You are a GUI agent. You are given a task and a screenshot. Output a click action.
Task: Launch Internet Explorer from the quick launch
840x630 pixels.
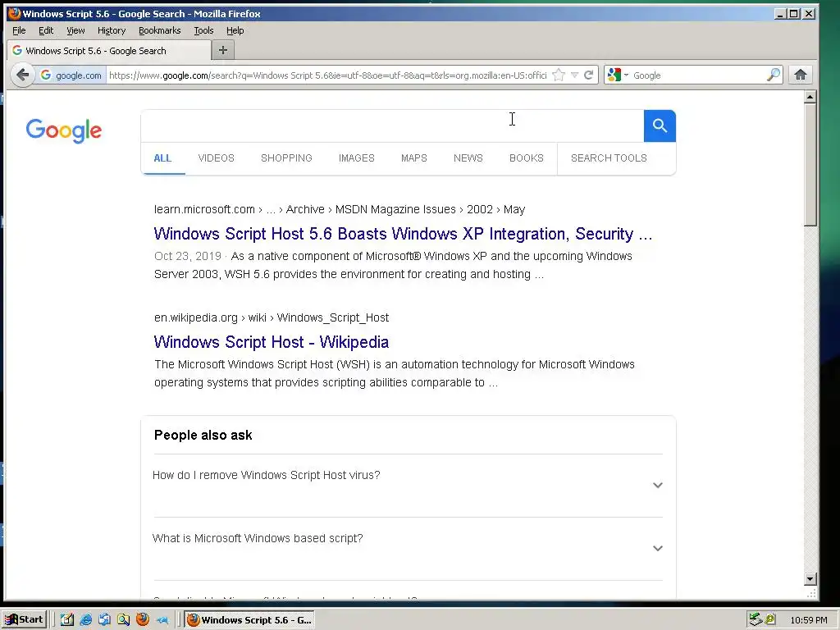point(85,620)
